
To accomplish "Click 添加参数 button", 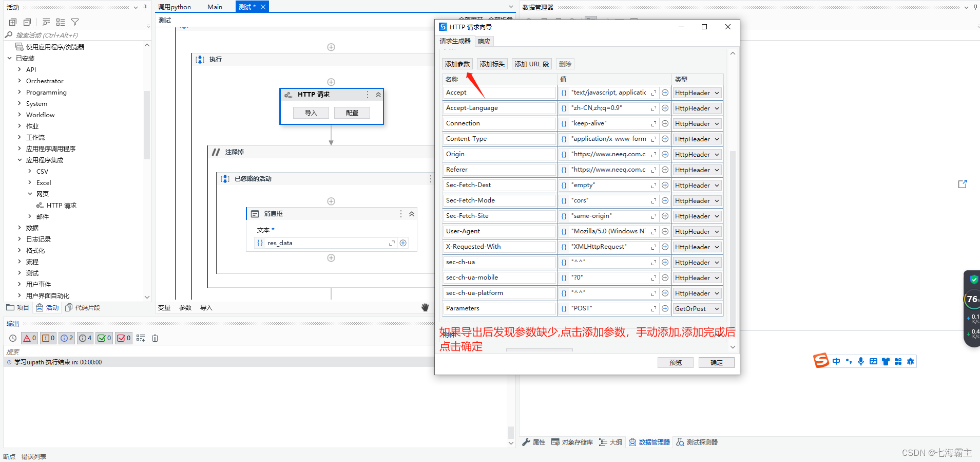I will point(457,64).
